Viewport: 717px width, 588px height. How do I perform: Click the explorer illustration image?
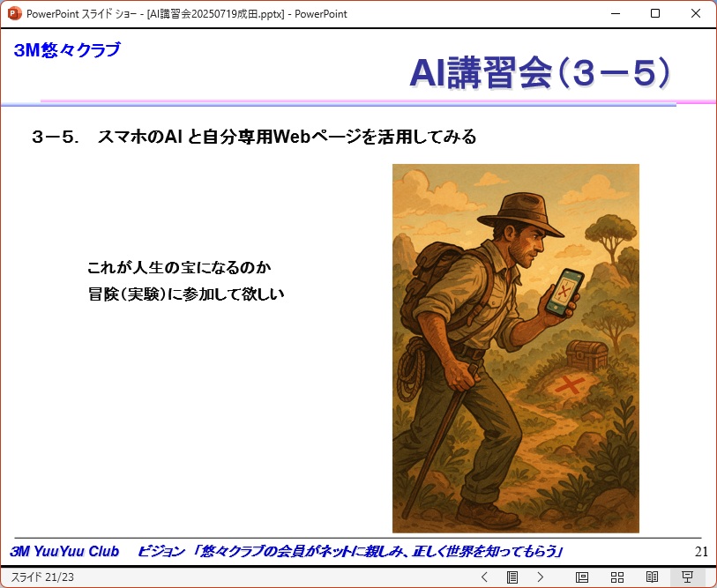[x=515, y=347]
